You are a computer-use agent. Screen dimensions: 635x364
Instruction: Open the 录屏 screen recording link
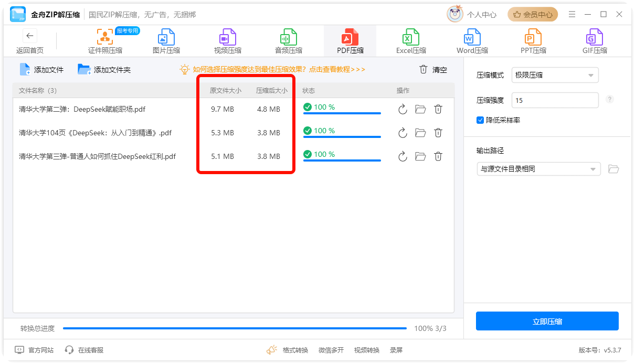(396, 350)
